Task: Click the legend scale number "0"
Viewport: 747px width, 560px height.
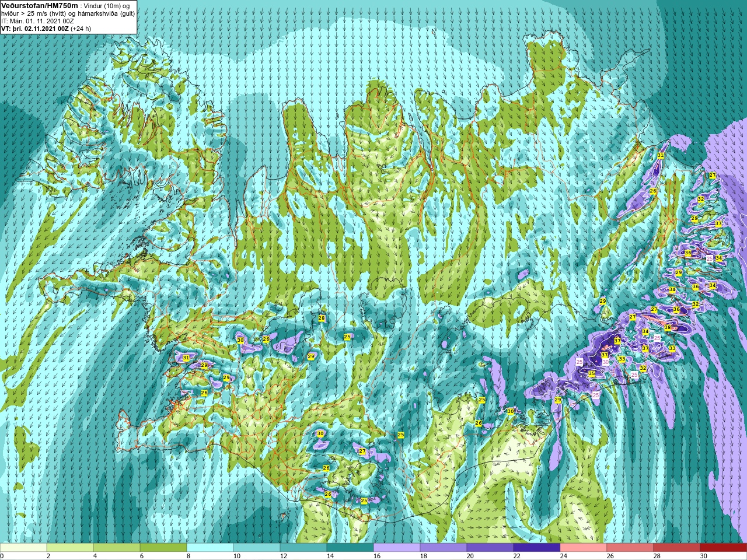Action: [x=2, y=556]
